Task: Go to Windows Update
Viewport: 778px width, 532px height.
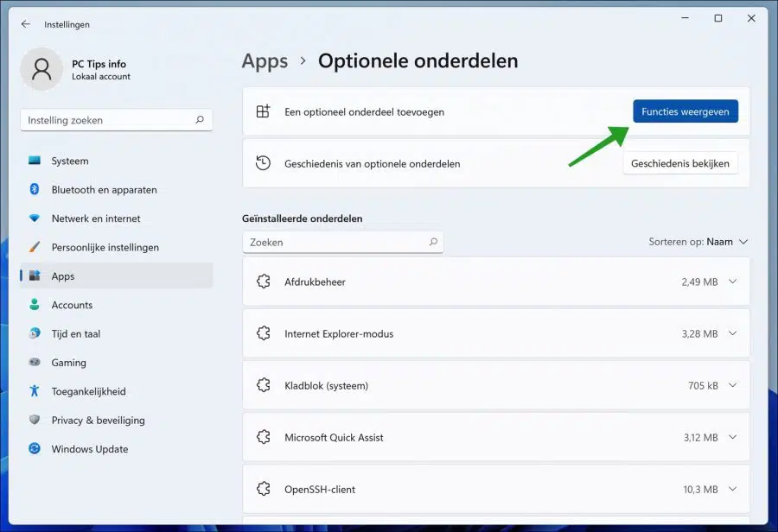Action: (117, 448)
